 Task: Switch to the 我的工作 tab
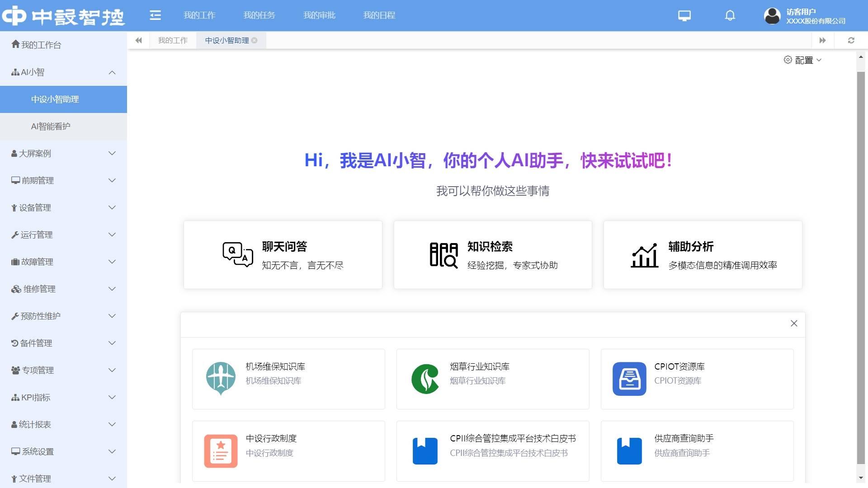point(173,40)
